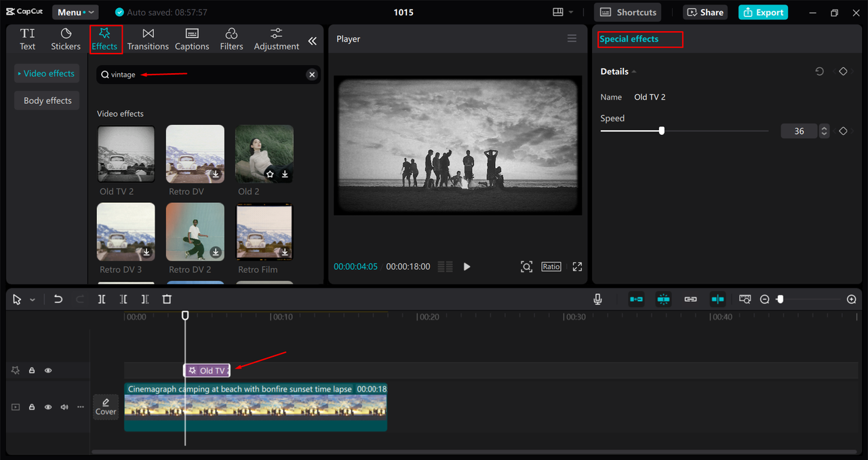Mute the video track audio
This screenshot has height=460, width=868.
coord(64,406)
